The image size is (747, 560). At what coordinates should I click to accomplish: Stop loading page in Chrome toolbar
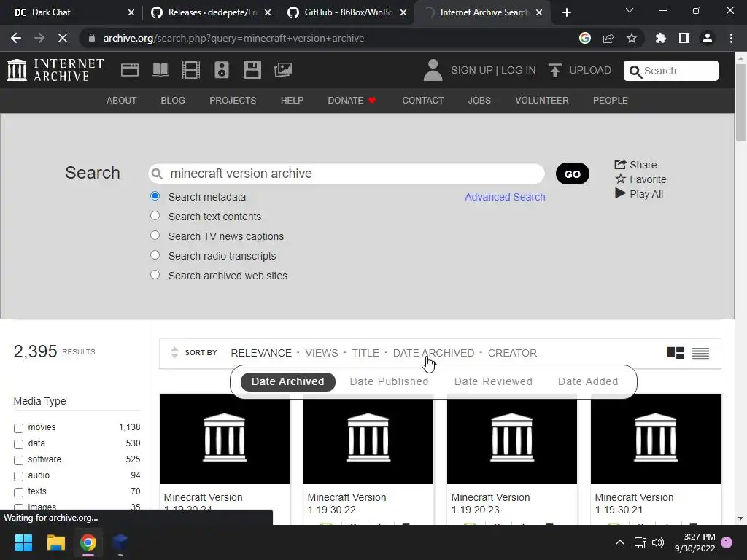coord(63,38)
